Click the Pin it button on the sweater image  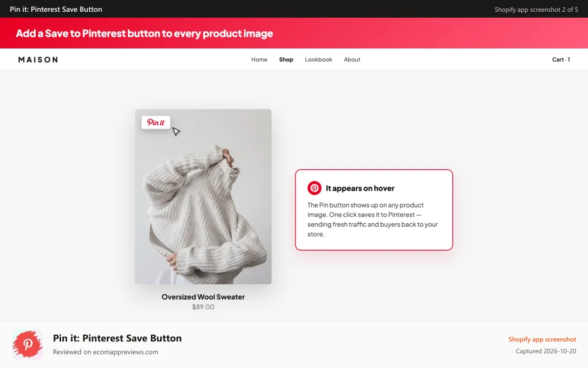(156, 122)
